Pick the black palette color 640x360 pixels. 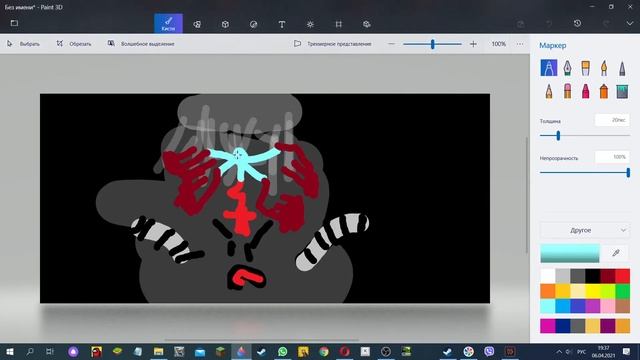pos(593,276)
